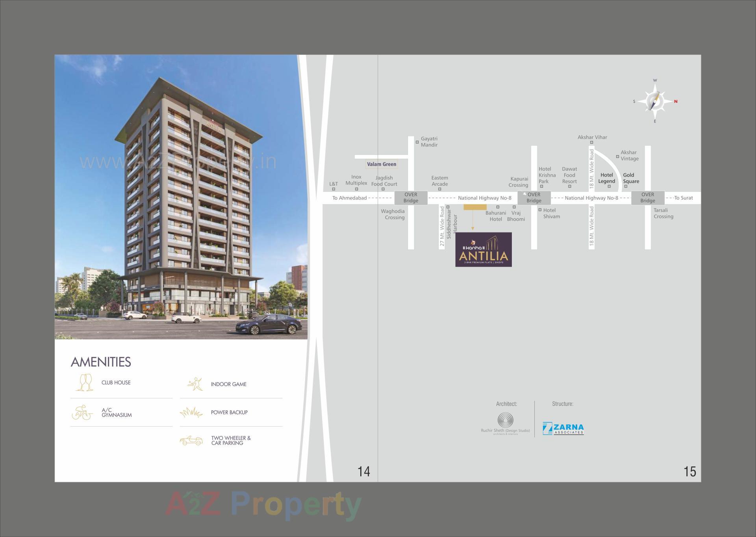Expand the middle OVER Bridge near Kapurai
756x537 pixels.
coord(534,198)
